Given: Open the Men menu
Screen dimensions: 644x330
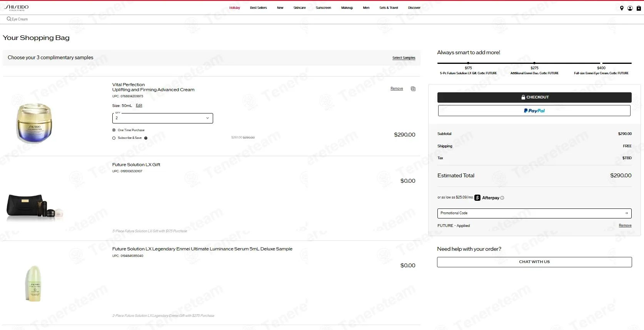Looking at the screenshot, I should click(366, 8).
